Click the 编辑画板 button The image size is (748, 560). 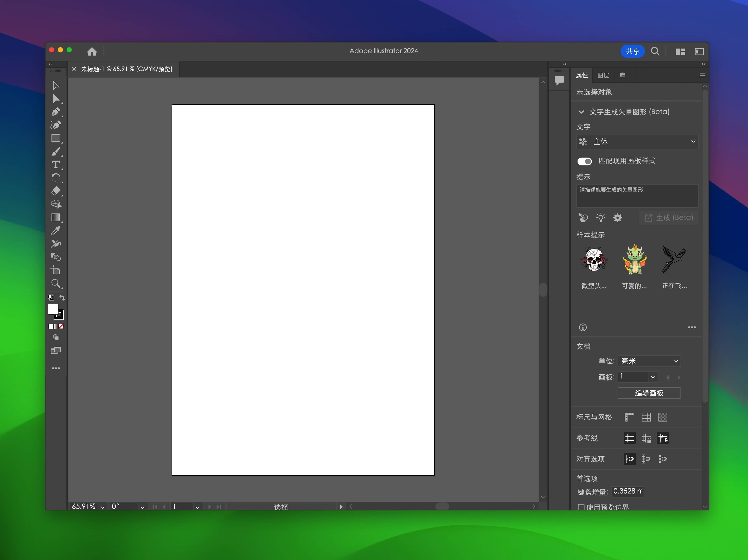(x=649, y=393)
